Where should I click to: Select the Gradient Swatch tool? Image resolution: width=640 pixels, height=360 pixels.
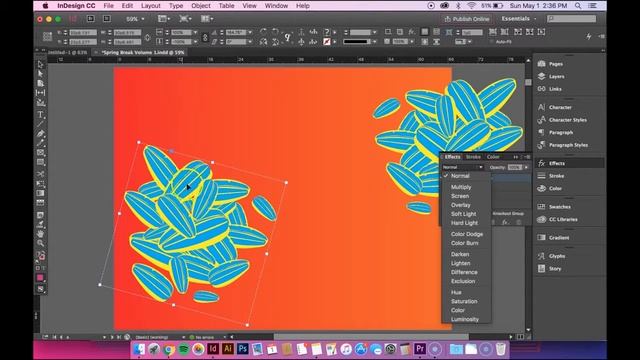coord(40,193)
